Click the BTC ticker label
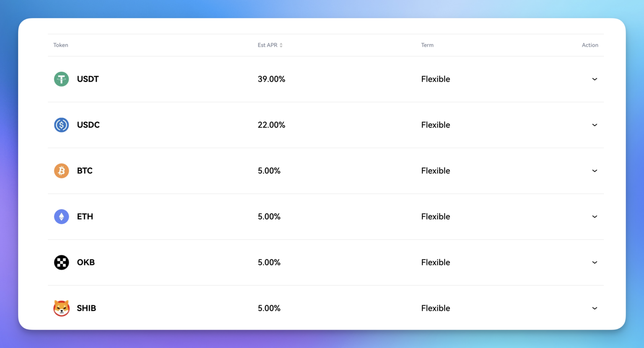Image resolution: width=644 pixels, height=348 pixels. point(85,170)
